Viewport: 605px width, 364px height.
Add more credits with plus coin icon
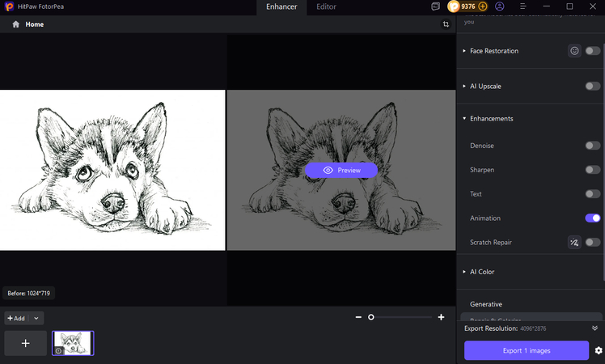click(483, 6)
